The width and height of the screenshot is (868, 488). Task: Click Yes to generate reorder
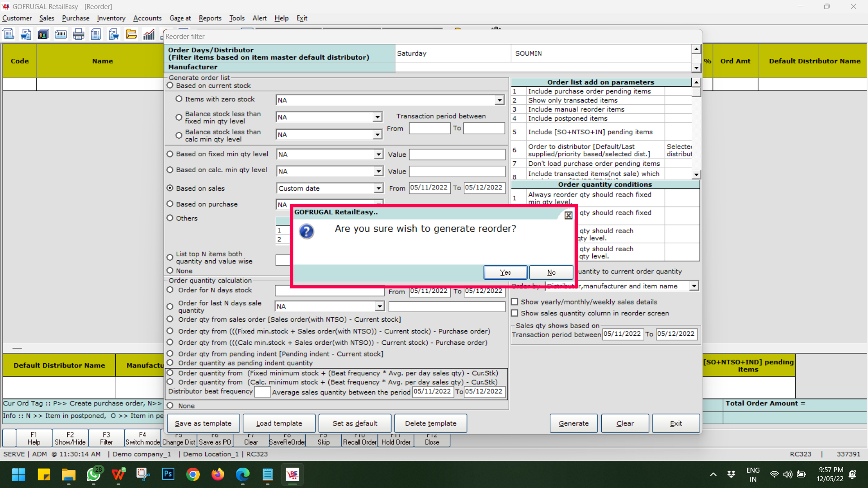point(505,272)
